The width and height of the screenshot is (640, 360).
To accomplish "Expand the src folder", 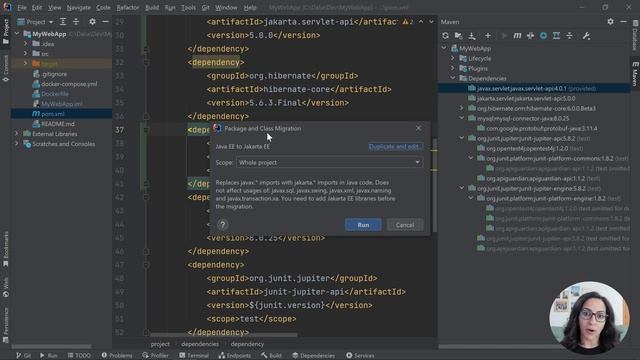I will click(25, 53).
